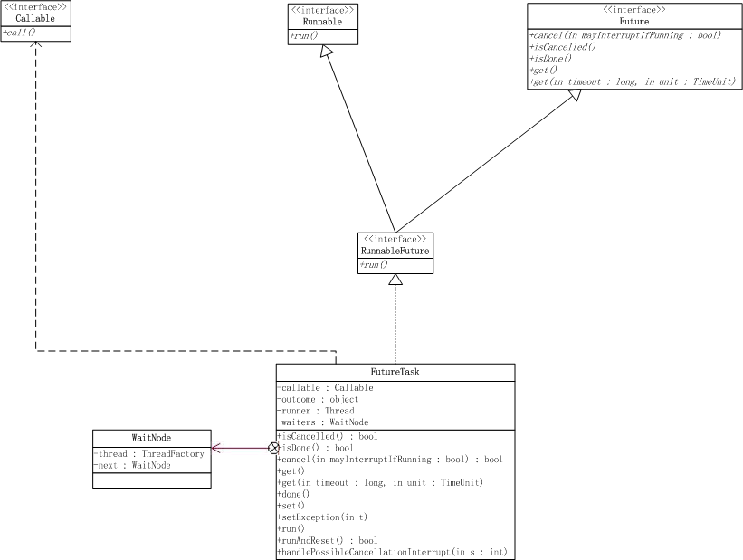Image resolution: width=743 pixels, height=560 pixels.
Task: Click the +run() method in Runnable
Action: pyautogui.click(x=304, y=36)
